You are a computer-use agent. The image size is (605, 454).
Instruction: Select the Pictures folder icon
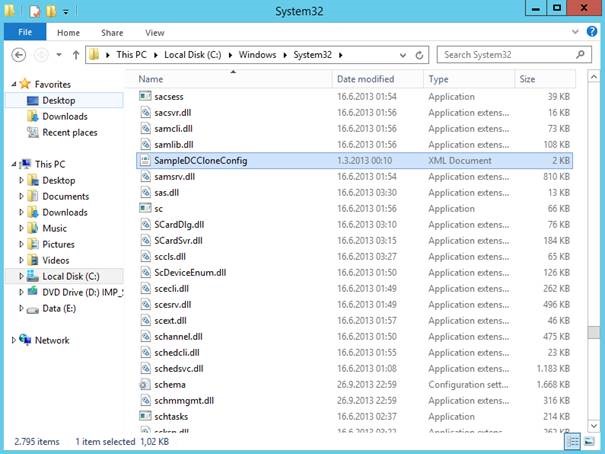(x=33, y=244)
